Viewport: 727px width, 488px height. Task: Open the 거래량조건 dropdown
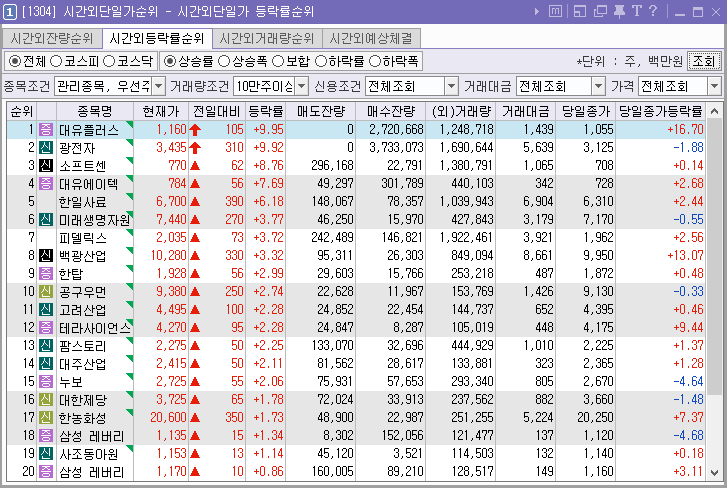301,86
